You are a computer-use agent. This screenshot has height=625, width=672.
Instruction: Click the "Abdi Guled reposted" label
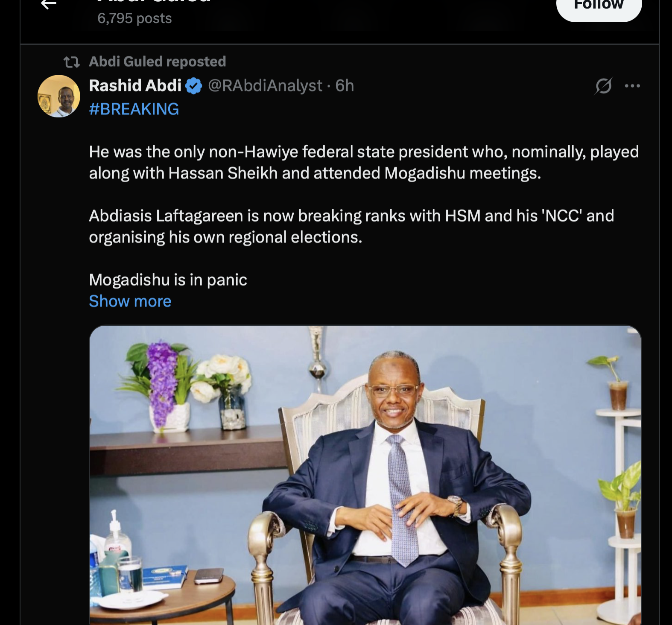tap(158, 62)
